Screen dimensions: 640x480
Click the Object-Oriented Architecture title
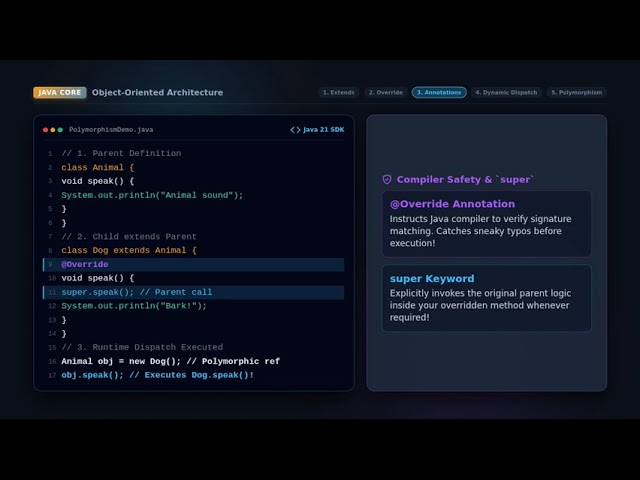point(158,93)
